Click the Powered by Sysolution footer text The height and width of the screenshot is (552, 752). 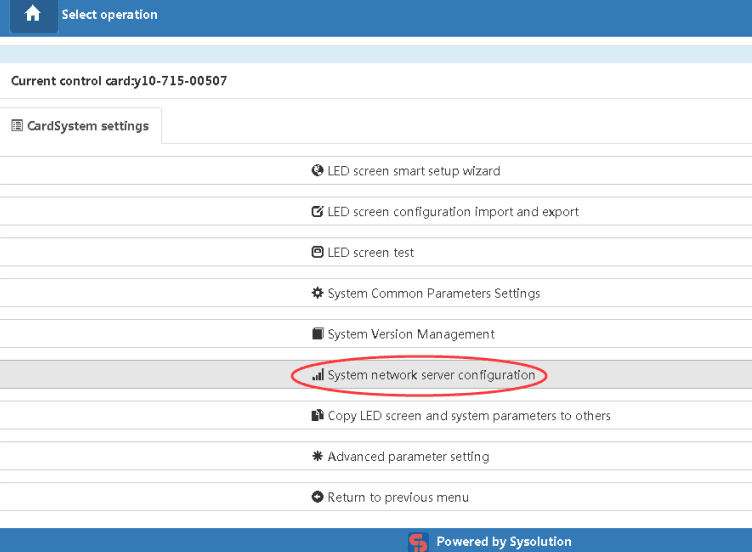coord(503,542)
